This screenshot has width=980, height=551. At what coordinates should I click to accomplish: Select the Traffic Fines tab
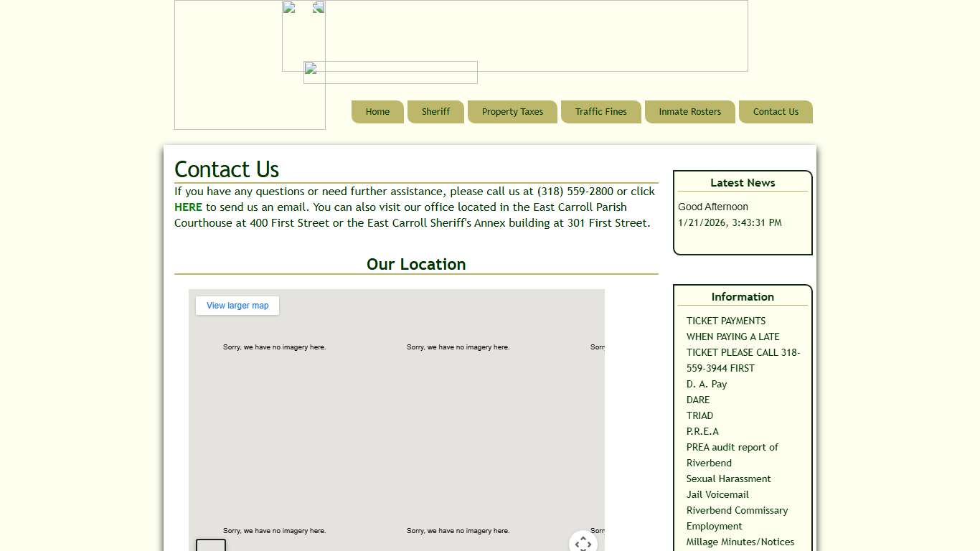[600, 112]
